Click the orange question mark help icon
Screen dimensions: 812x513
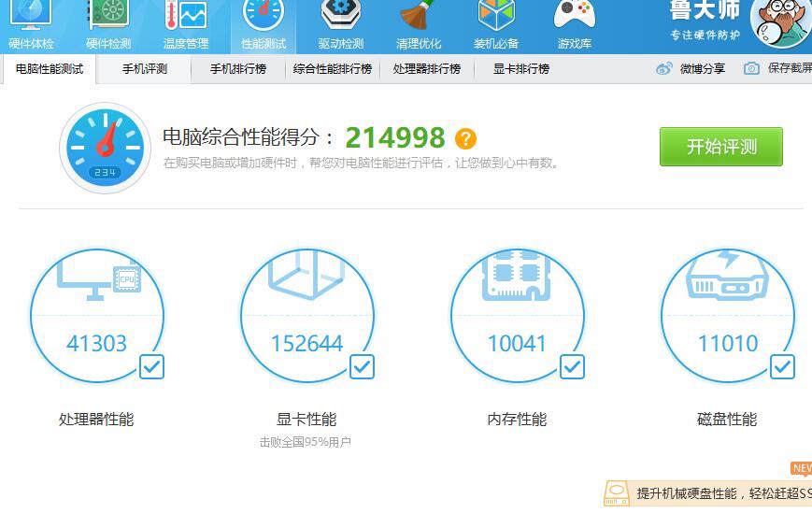coord(465,138)
